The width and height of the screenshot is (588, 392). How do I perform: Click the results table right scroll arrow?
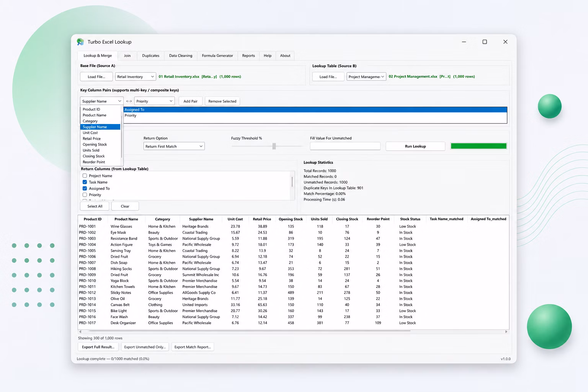pyautogui.click(x=506, y=332)
